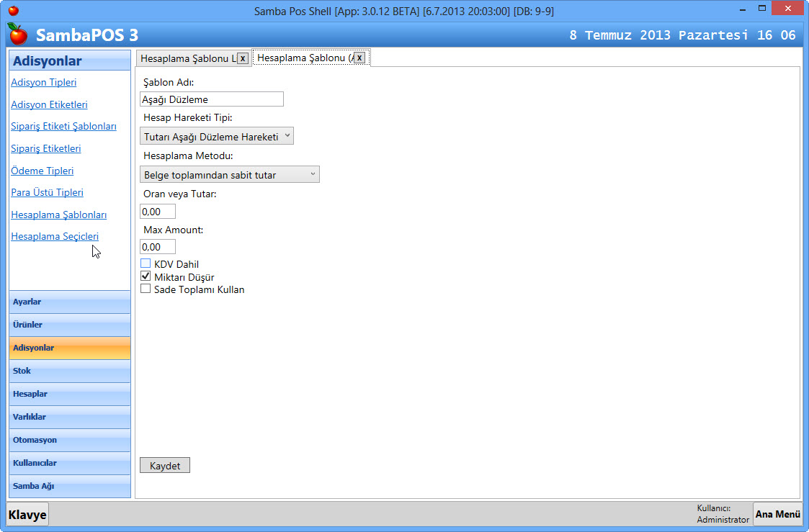Enable the KDV Dahil checkbox
The image size is (809, 532).
point(146,264)
